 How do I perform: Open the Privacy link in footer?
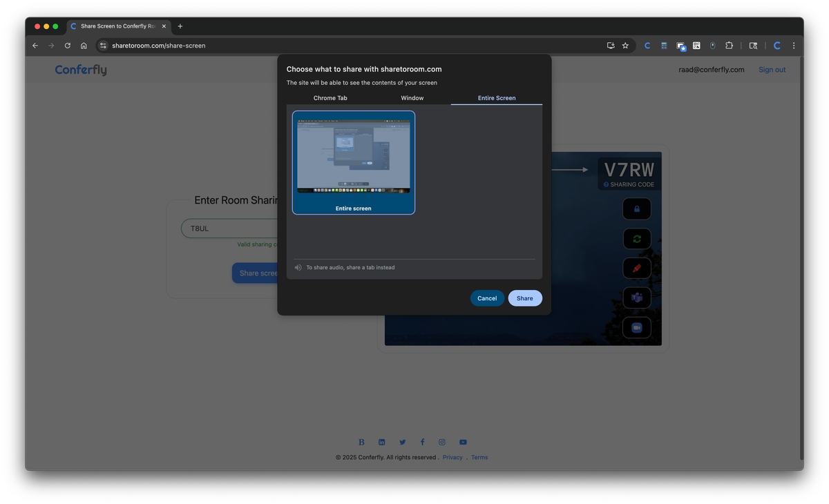[452, 457]
